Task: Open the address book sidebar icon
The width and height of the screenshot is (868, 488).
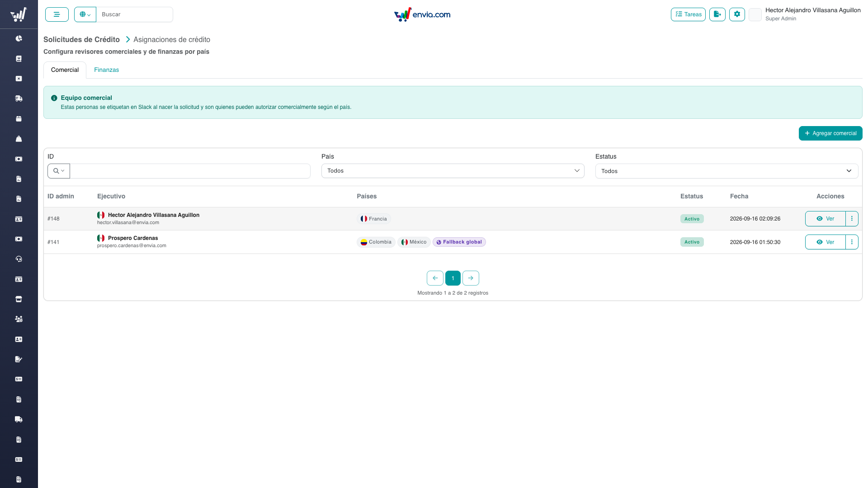Action: pos(19,59)
